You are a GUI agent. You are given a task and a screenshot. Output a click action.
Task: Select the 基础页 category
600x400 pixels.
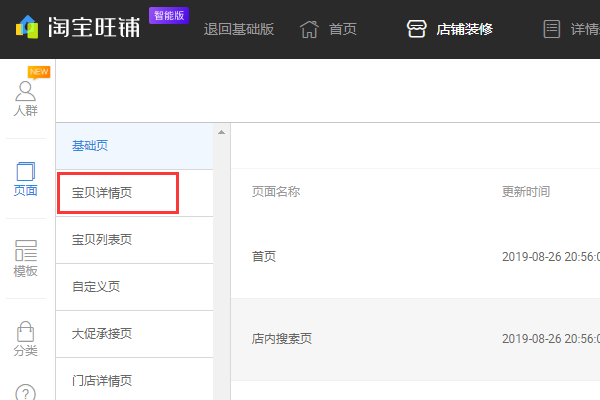click(x=90, y=146)
